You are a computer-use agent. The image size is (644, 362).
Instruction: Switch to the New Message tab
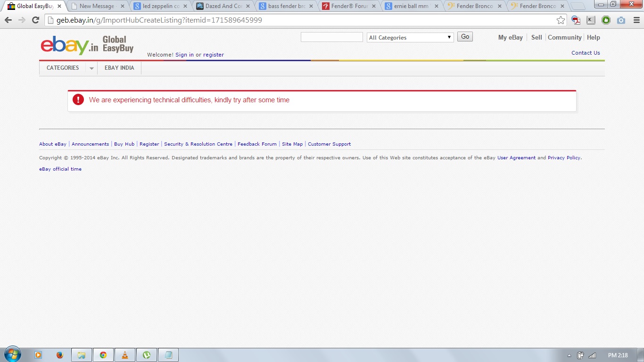click(97, 6)
